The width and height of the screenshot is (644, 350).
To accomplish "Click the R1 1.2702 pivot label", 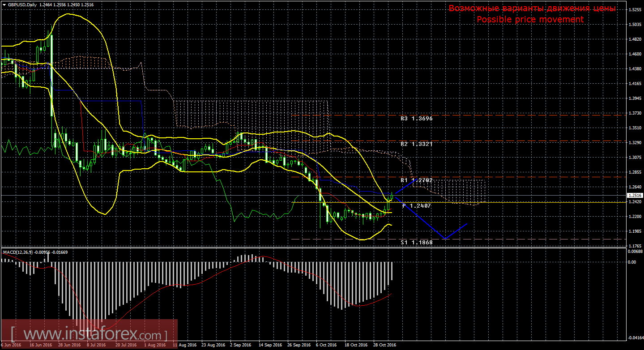I will [x=416, y=180].
